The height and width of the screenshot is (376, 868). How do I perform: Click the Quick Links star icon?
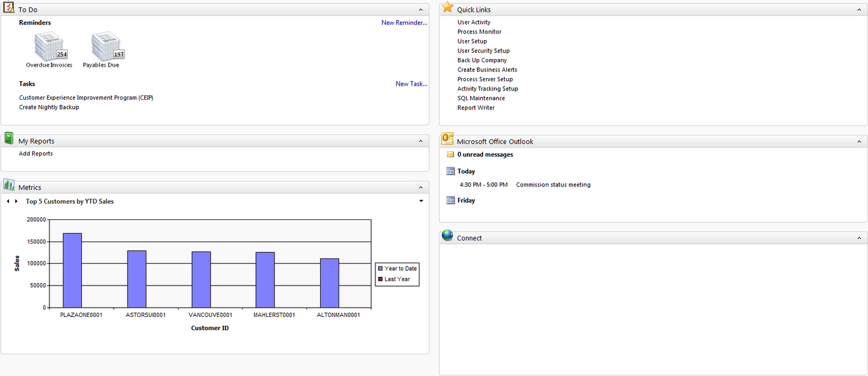448,8
